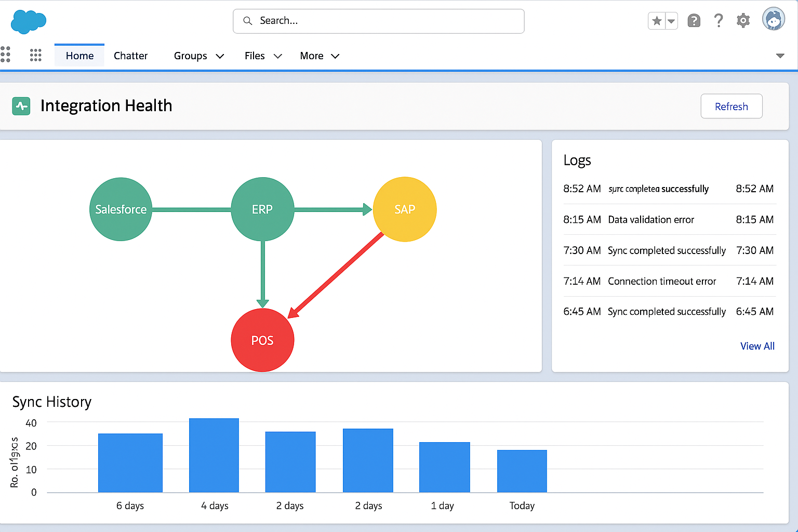Screen dimensions: 798x532
Task: Open the Salesforce Setup gear
Action: pos(743,20)
